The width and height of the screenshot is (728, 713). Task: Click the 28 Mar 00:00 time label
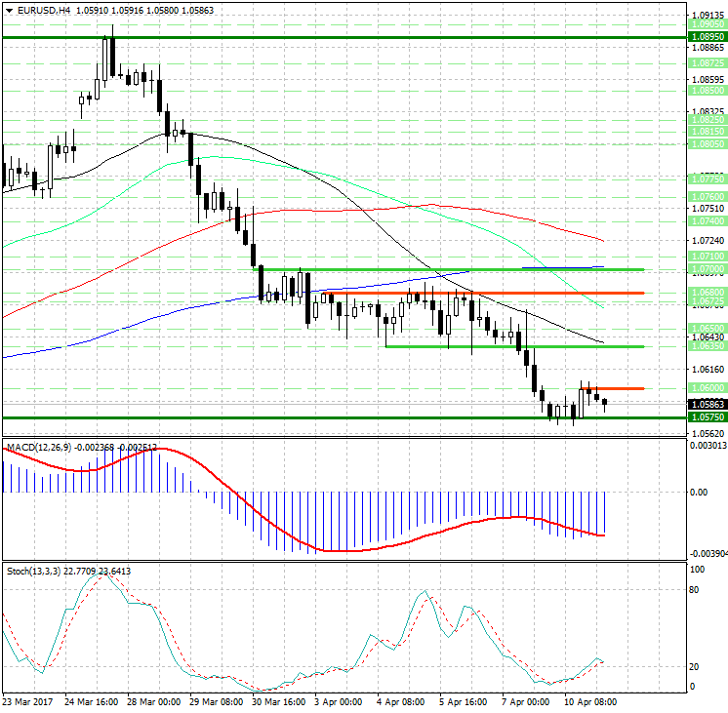pyautogui.click(x=153, y=701)
